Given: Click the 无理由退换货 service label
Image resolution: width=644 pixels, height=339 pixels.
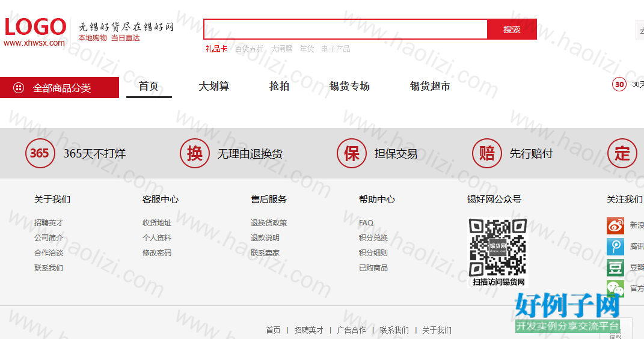Looking at the screenshot, I should coord(250,154).
